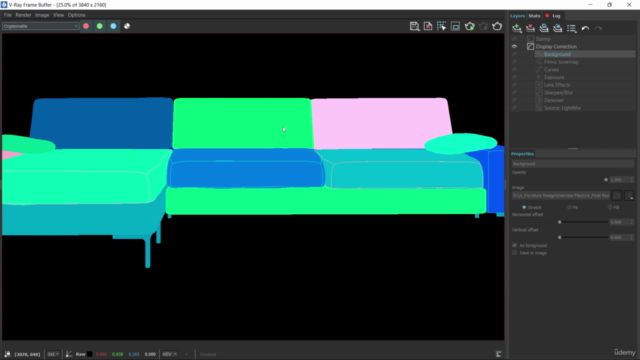640x360 pixels.
Task: Load a layer tree preset
Action: (558, 28)
